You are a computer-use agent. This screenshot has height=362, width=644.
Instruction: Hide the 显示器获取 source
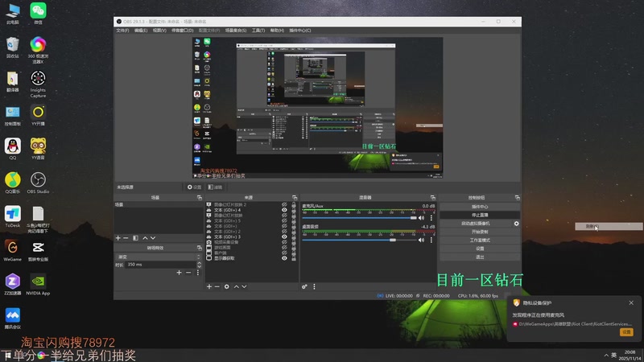coord(284,258)
